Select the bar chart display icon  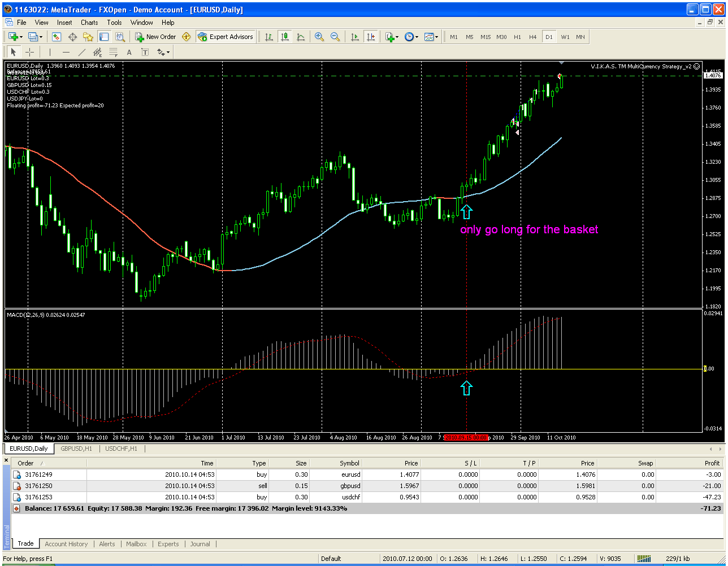pos(269,37)
